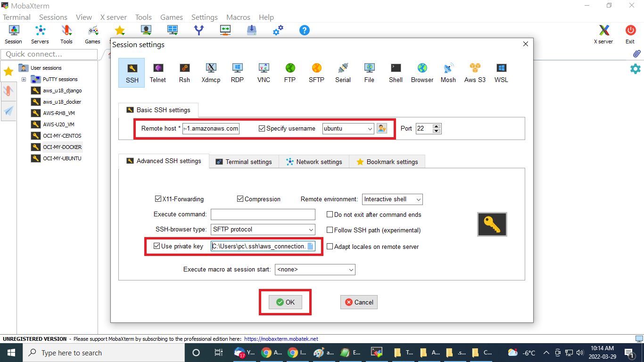Enable Do not exit after command ends

point(330,214)
